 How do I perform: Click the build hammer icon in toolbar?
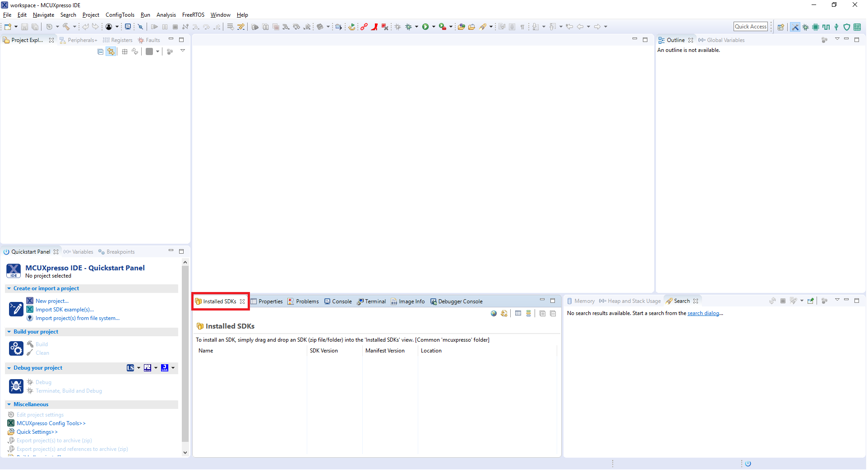tap(66, 27)
